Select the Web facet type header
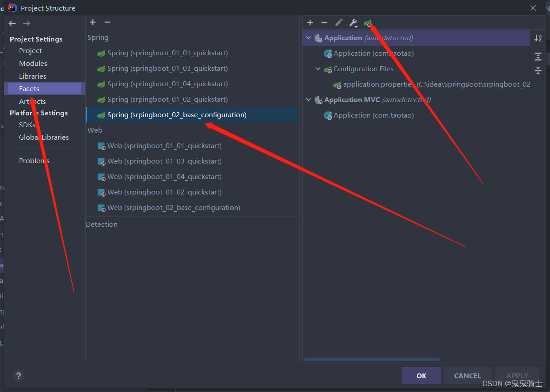The width and height of the screenshot is (550, 392). click(95, 130)
